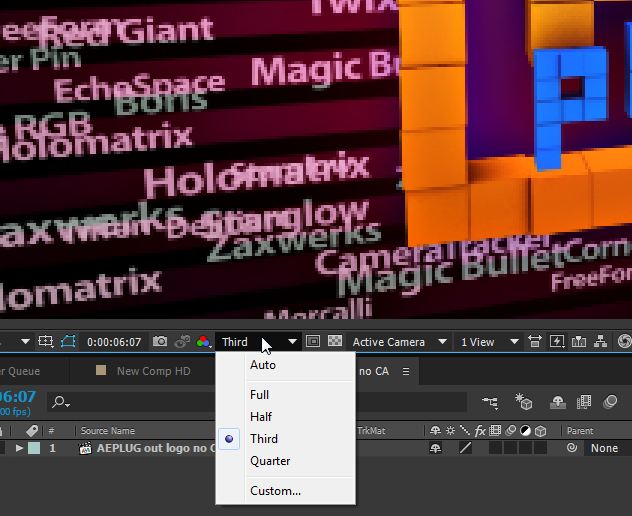Choose Half resolution option
This screenshot has height=516, width=632.
click(286, 416)
